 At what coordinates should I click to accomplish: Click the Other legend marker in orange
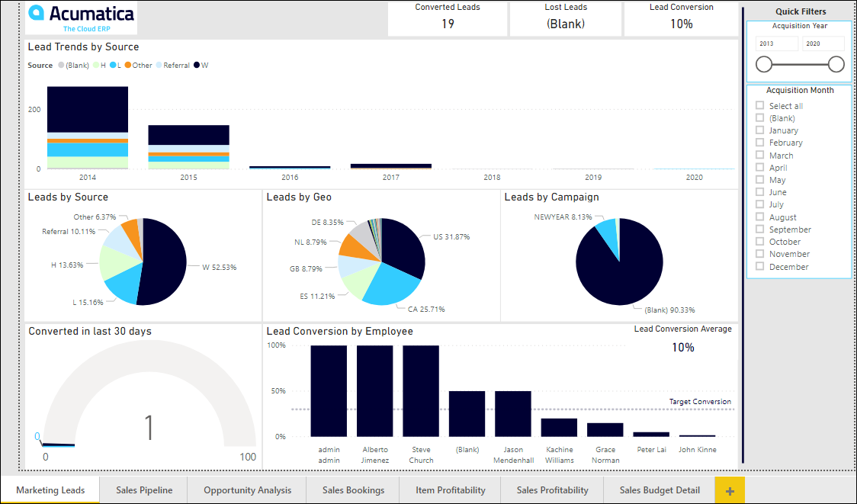click(127, 66)
